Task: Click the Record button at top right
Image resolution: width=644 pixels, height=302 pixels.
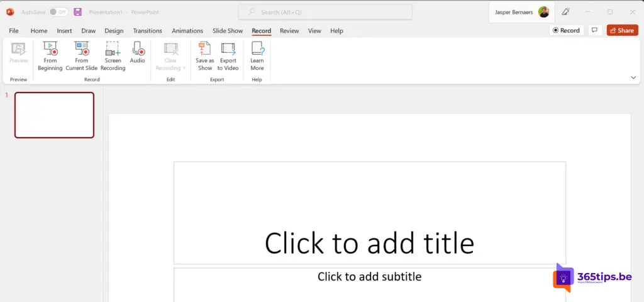Action: pos(566,30)
